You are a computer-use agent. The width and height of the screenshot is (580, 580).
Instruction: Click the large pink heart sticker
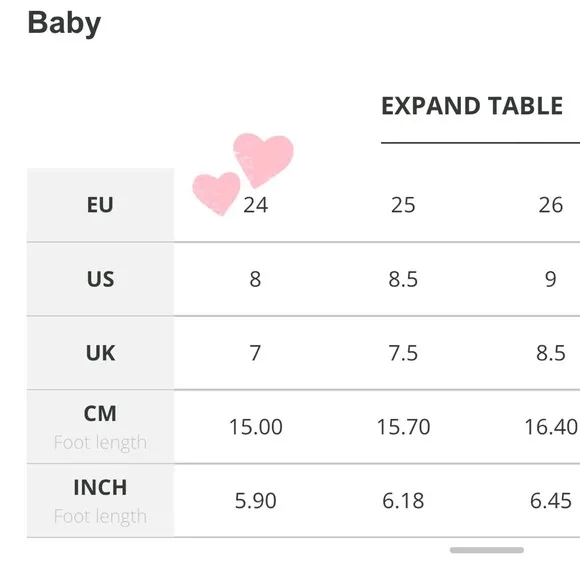coord(263,159)
